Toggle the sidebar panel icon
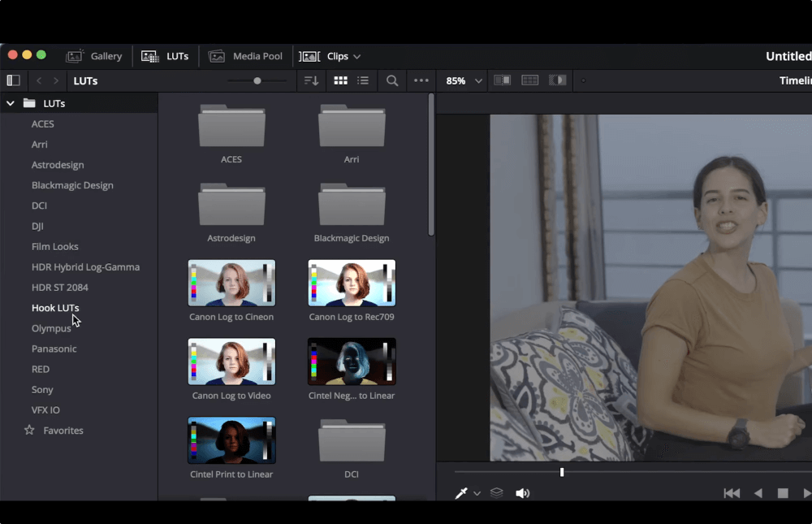Screen dimensions: 812x524 [13, 80]
